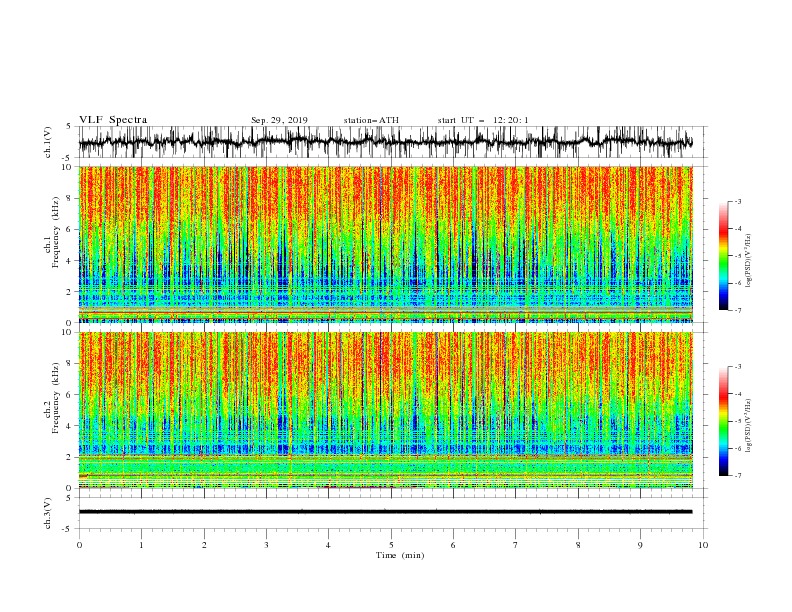This screenshot has width=792, height=612.
Task: Click the "-5" tick on the lower colorbar
Action: 737,421
